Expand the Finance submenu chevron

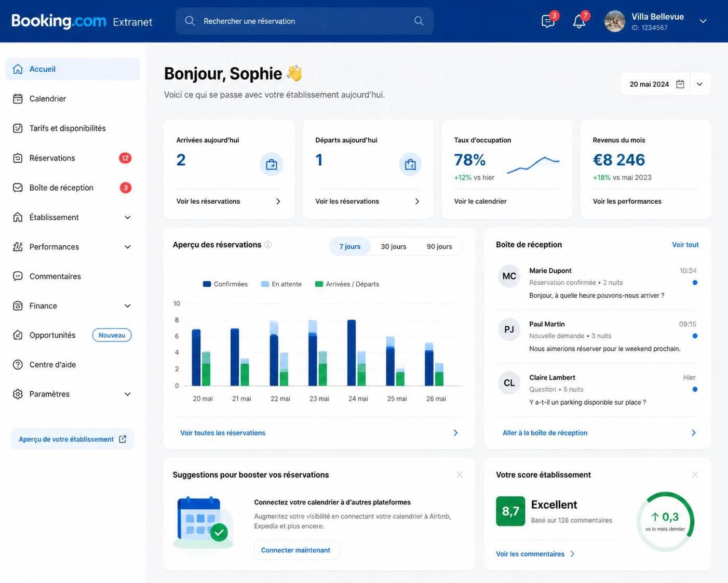click(x=128, y=306)
